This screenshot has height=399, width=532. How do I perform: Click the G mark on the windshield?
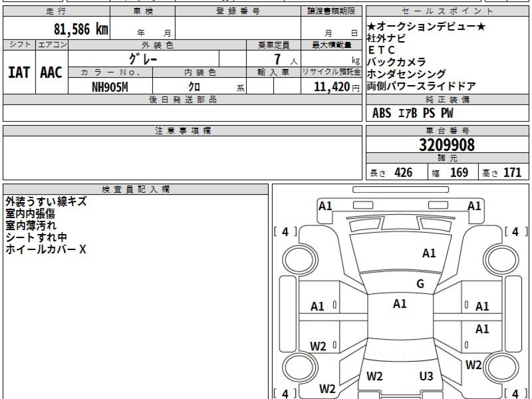click(420, 284)
